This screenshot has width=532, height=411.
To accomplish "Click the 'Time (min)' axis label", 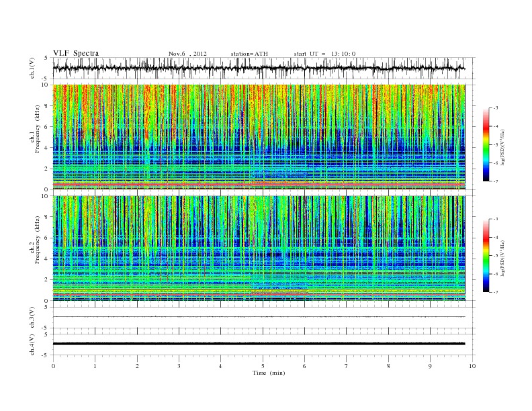I will click(x=269, y=373).
